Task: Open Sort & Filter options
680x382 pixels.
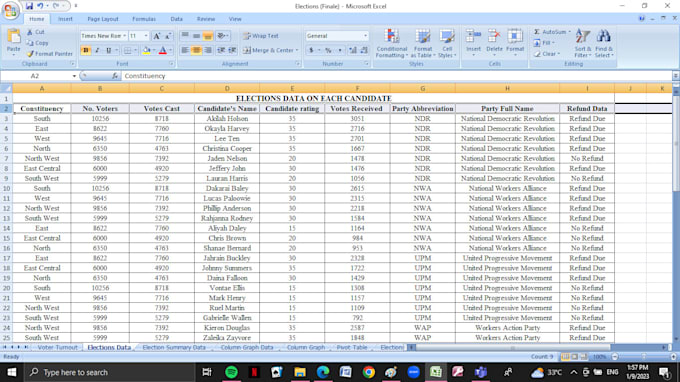Action: (582, 43)
